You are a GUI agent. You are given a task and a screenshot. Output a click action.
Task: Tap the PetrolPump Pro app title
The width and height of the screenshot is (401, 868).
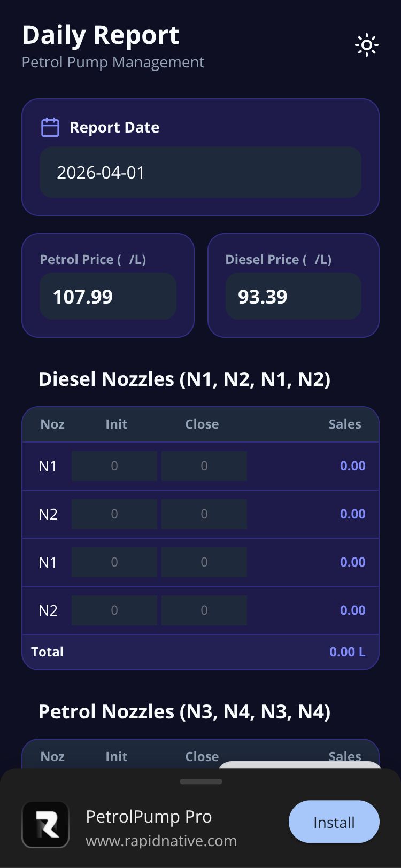(149, 817)
